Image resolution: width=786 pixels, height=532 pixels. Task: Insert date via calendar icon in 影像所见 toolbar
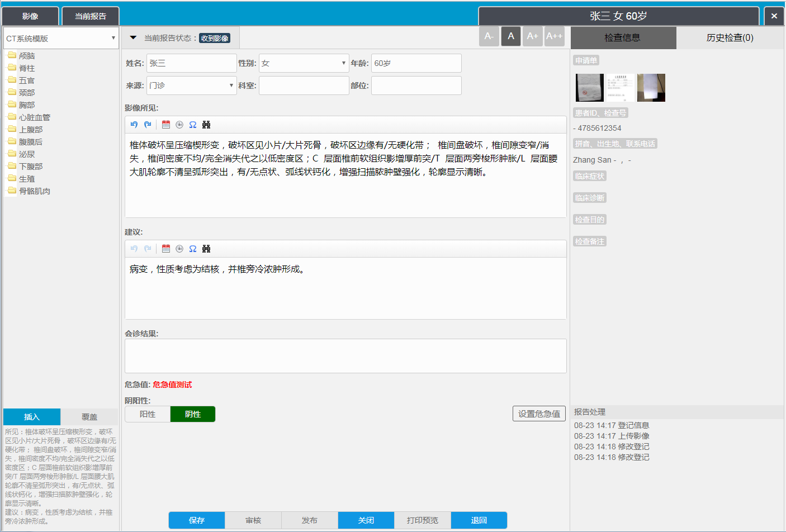(166, 125)
